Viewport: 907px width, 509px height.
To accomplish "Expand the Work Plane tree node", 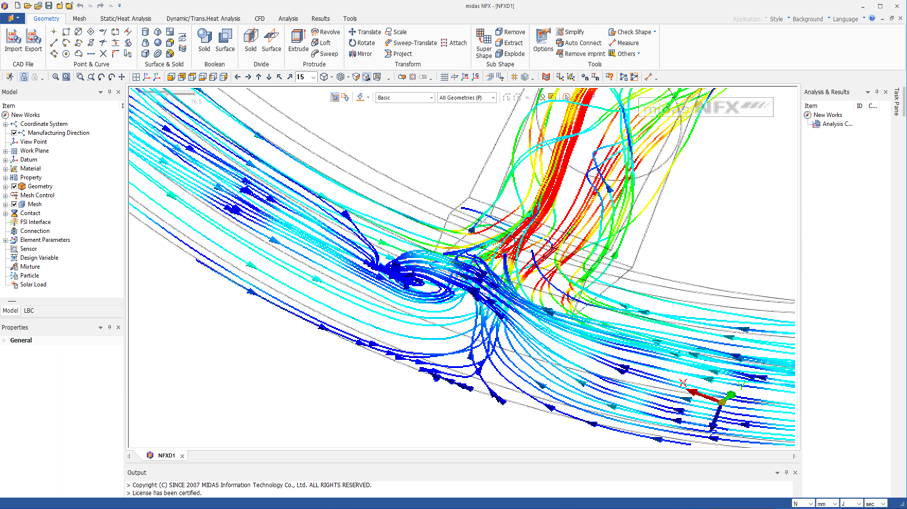I will click(5, 151).
